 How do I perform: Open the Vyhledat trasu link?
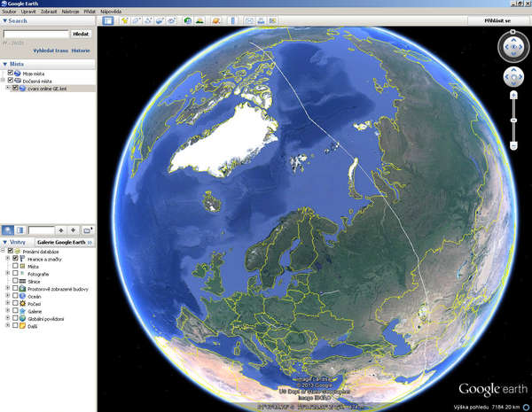pyautogui.click(x=51, y=51)
